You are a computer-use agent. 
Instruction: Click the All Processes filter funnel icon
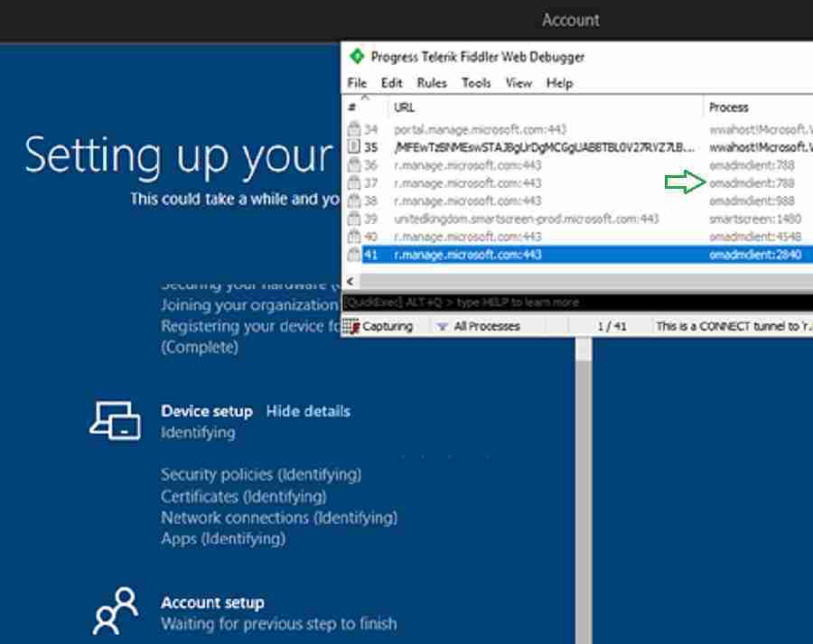(442, 327)
